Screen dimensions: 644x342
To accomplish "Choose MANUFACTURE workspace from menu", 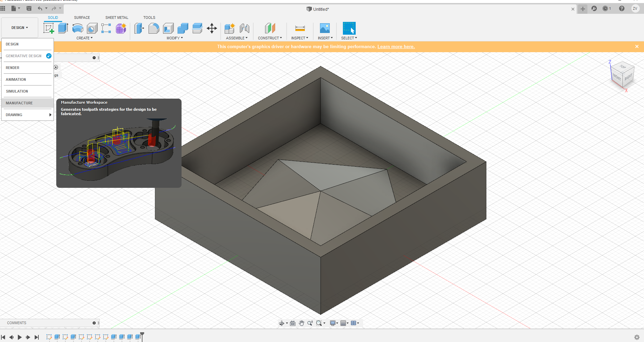I will 28,103.
